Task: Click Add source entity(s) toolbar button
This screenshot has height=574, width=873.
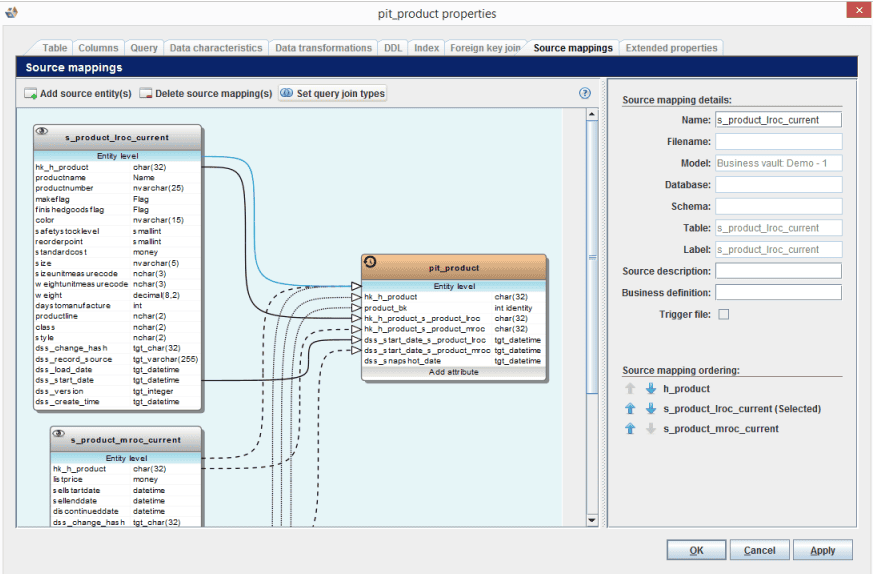Action: (x=78, y=94)
